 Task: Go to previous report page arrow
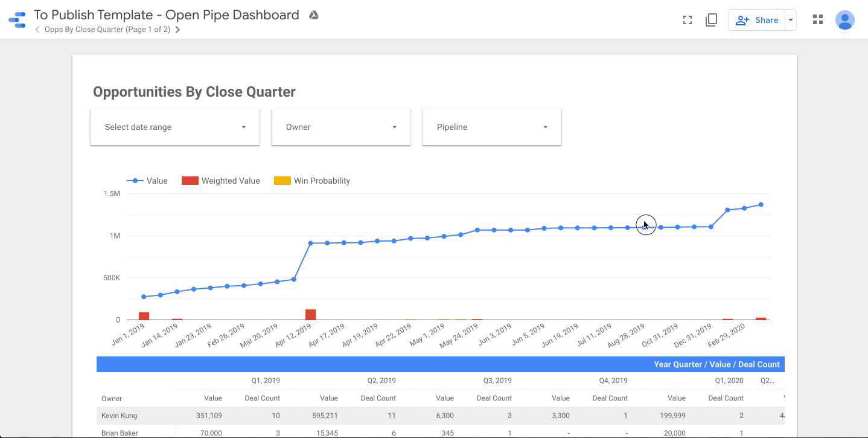(x=37, y=30)
